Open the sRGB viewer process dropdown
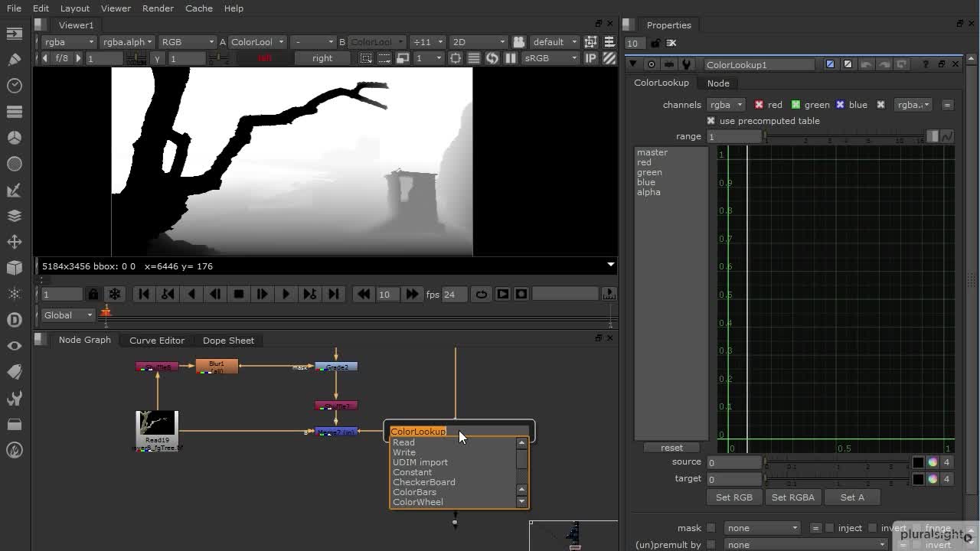Image resolution: width=980 pixels, height=551 pixels. coord(550,58)
